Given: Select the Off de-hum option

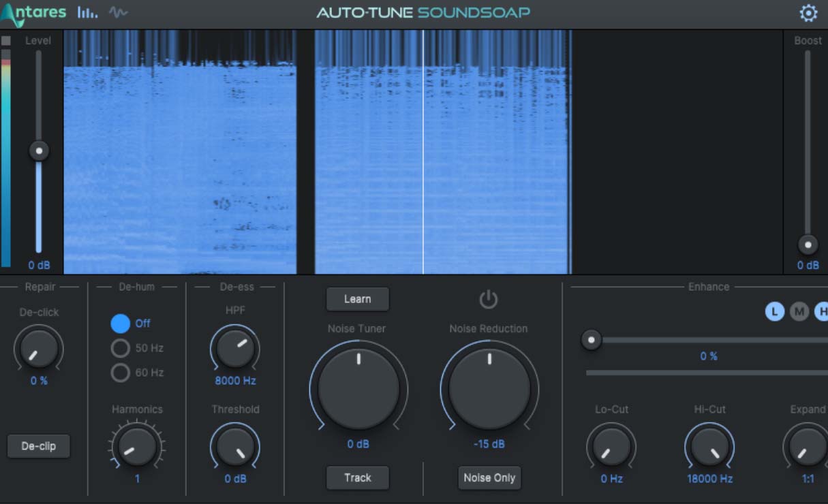Looking at the screenshot, I should (x=121, y=324).
